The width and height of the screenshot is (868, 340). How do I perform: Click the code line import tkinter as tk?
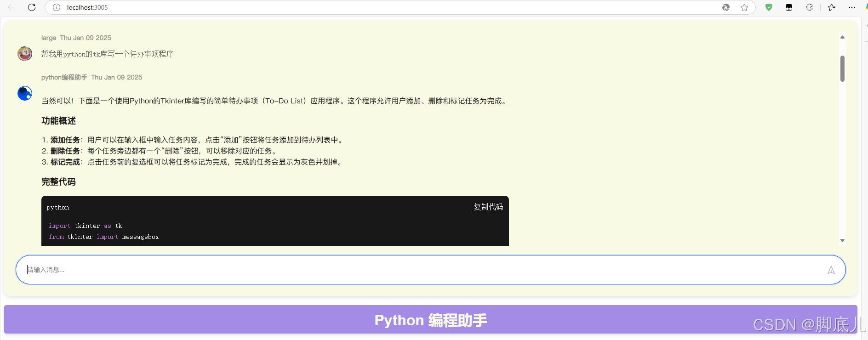pos(86,226)
